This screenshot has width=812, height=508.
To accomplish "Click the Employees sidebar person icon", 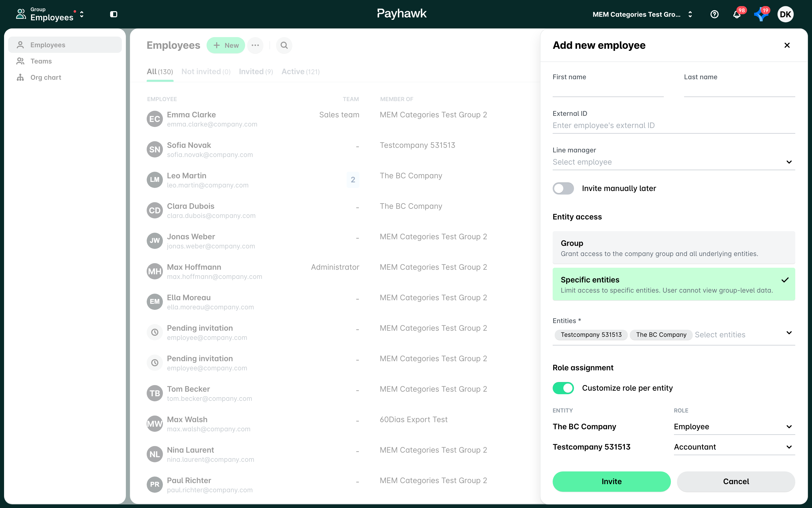I will tap(21, 45).
